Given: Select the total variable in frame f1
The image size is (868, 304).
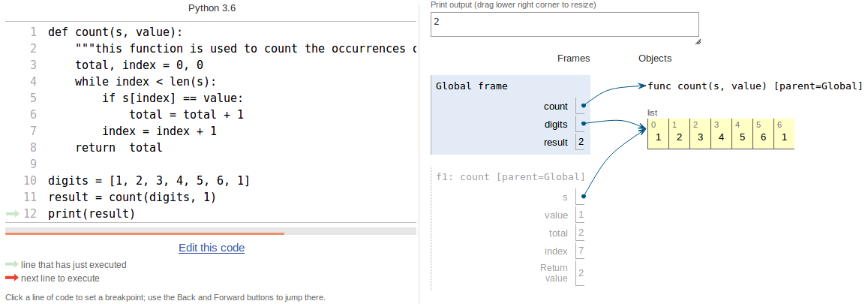Looking at the screenshot, I should pyautogui.click(x=558, y=233).
